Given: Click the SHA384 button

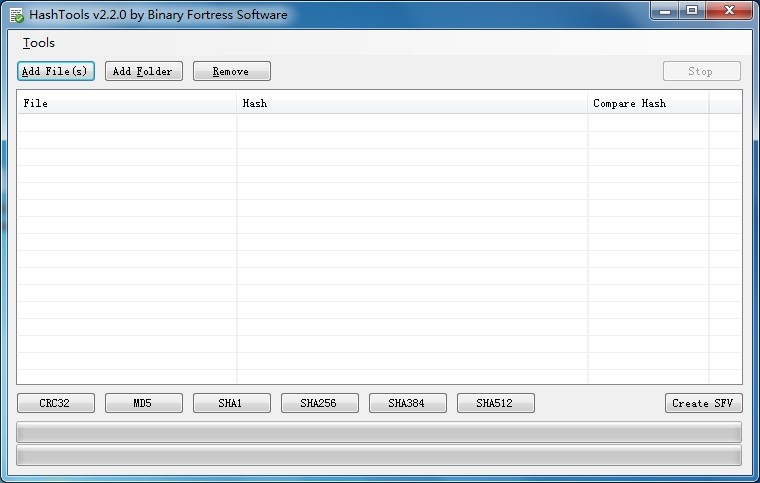Looking at the screenshot, I should click(x=407, y=403).
